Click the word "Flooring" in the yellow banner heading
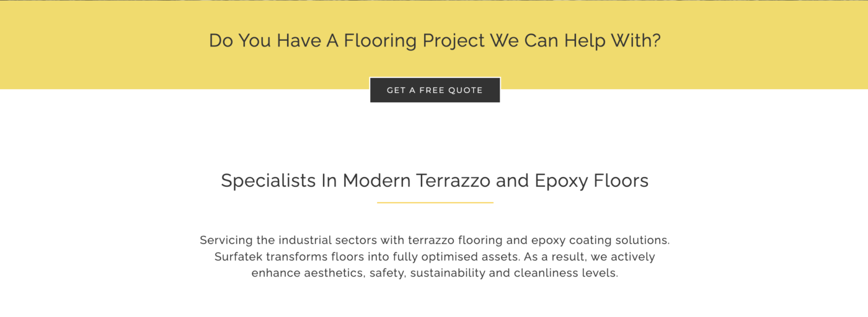The width and height of the screenshot is (868, 317). click(x=380, y=41)
